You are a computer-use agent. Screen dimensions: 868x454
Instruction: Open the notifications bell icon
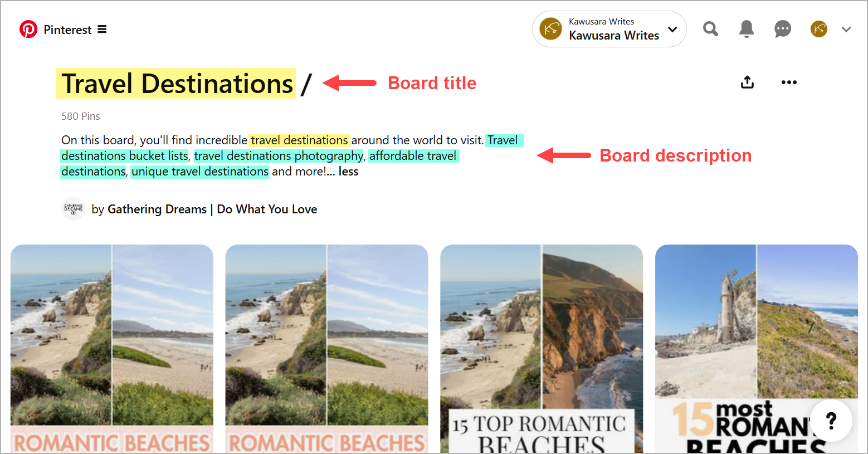pyautogui.click(x=746, y=29)
